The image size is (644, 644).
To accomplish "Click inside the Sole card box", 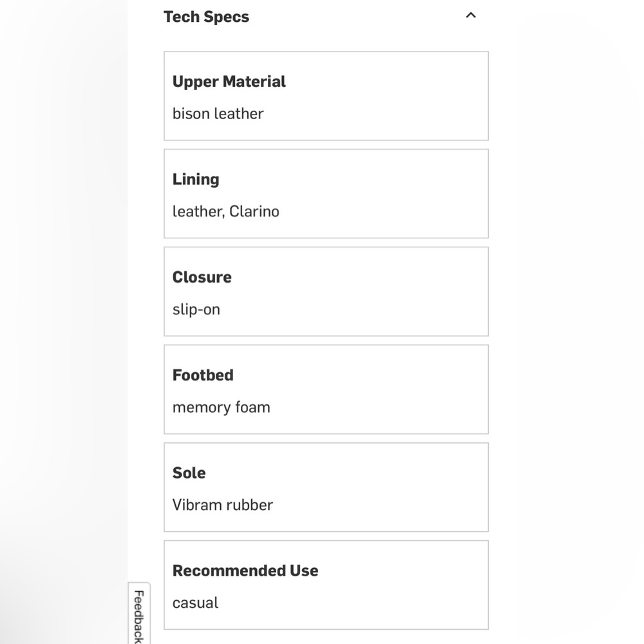I will point(326,487).
